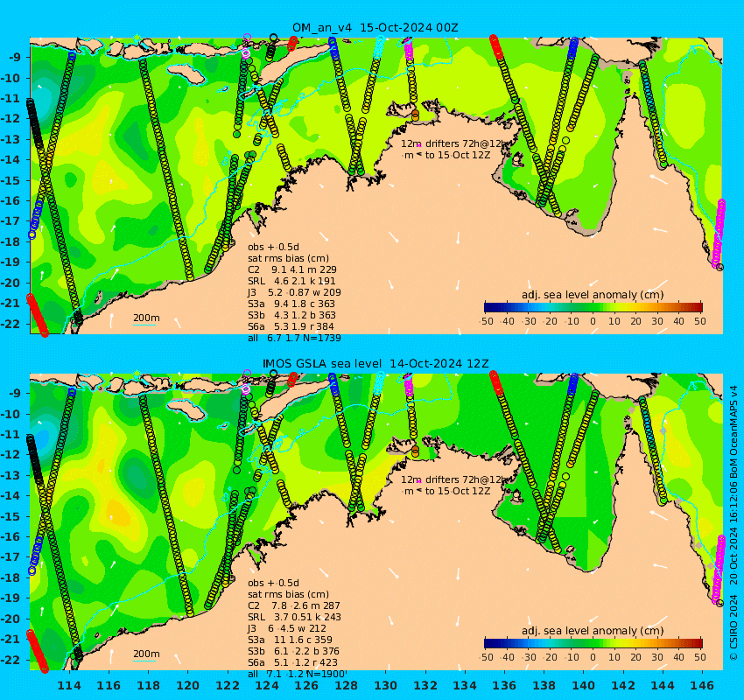Click the '200m' isobath legend in bottom panel

146,655
